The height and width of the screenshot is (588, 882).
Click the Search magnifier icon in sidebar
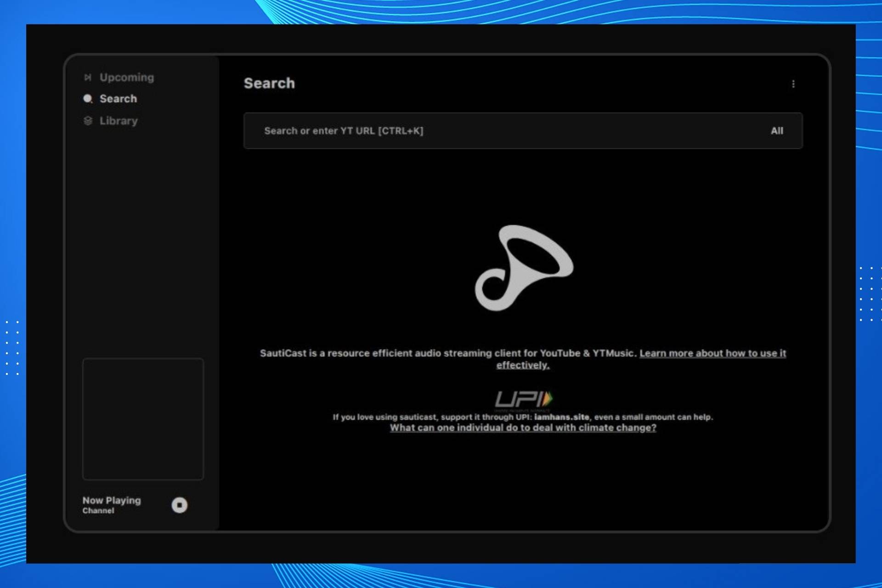pos(88,99)
